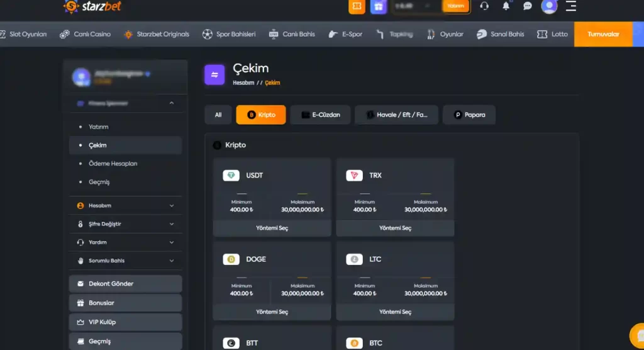The width and height of the screenshot is (644, 350).
Task: Expand the Yardım section chevron
Action: coord(172,242)
